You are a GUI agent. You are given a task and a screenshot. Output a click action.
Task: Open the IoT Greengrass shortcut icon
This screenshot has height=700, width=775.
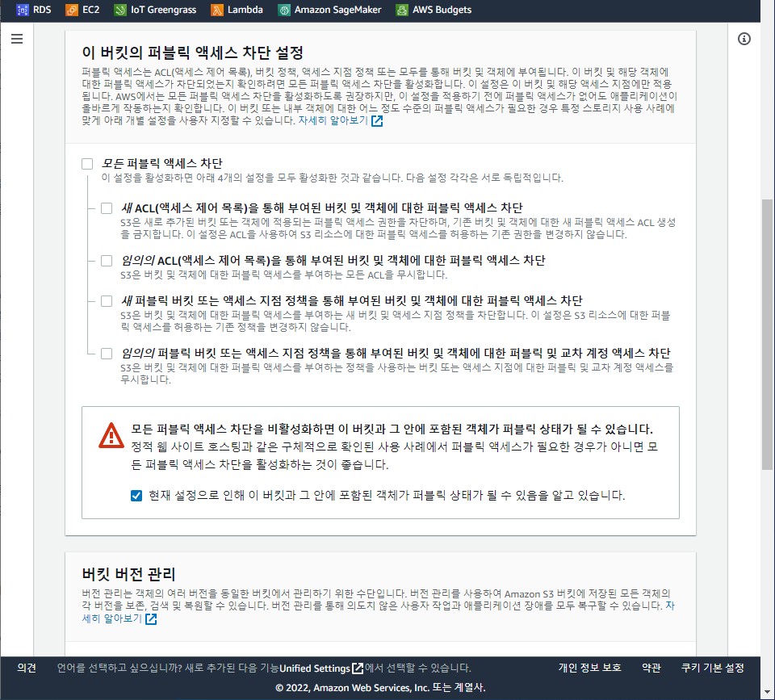tap(120, 10)
